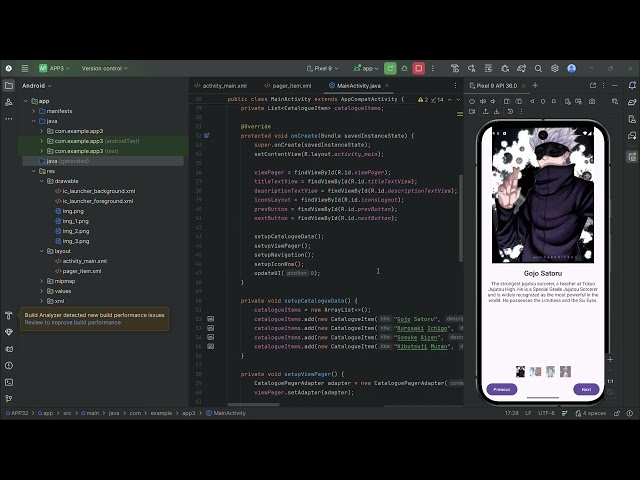Click emulator Home circle button
Image resolution: width=640 pixels, height=480 pixels.
(543, 101)
